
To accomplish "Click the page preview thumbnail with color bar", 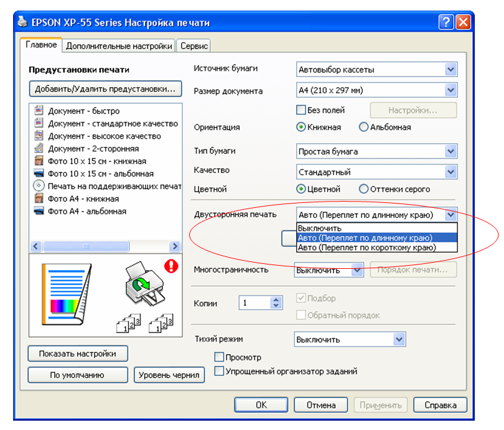I will [67, 294].
